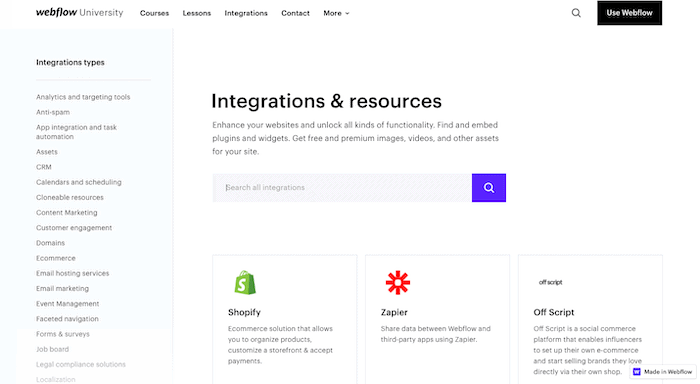The image size is (700, 384).
Task: Click the Use Webflow button
Action: tap(629, 13)
